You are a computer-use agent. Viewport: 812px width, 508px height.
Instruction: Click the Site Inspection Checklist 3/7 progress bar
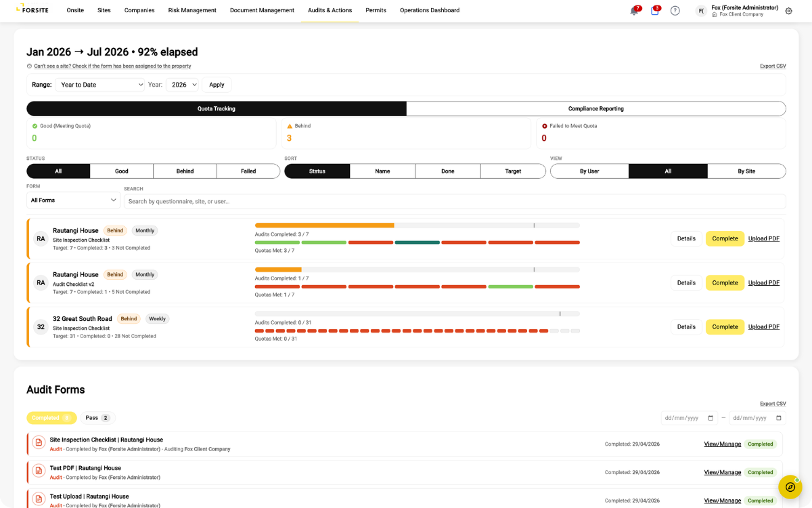coord(418,226)
